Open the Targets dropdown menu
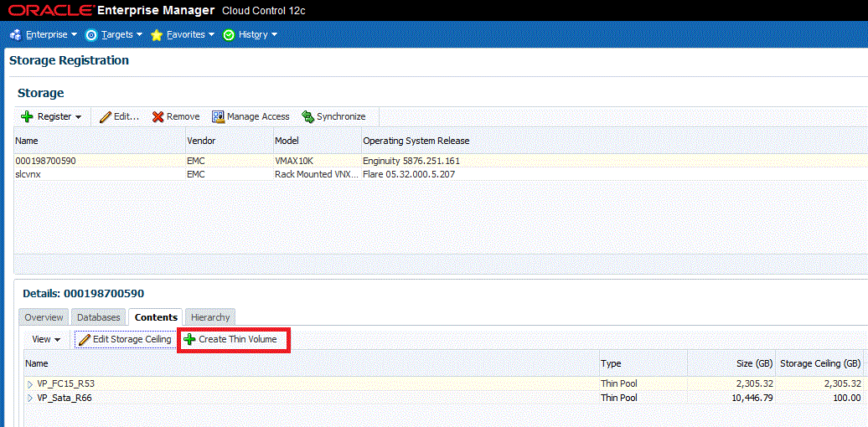The width and height of the screenshot is (868, 427). coord(121,35)
